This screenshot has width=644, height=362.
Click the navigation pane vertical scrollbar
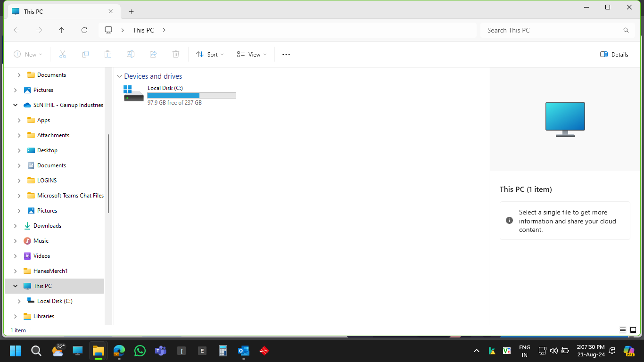click(x=109, y=173)
